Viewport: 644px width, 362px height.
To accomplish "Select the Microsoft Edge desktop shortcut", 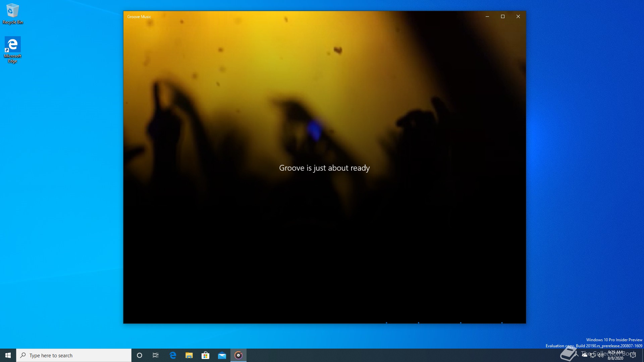I will [x=12, y=50].
